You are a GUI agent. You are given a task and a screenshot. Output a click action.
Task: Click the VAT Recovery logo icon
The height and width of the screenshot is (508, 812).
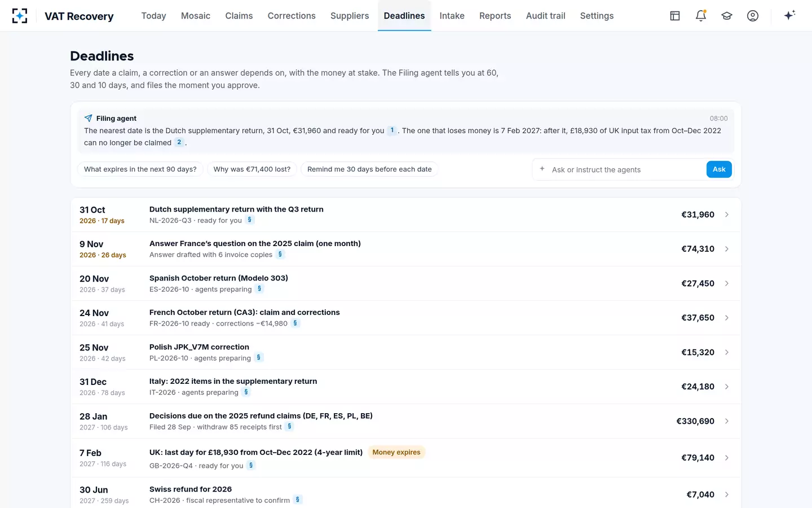click(20, 16)
